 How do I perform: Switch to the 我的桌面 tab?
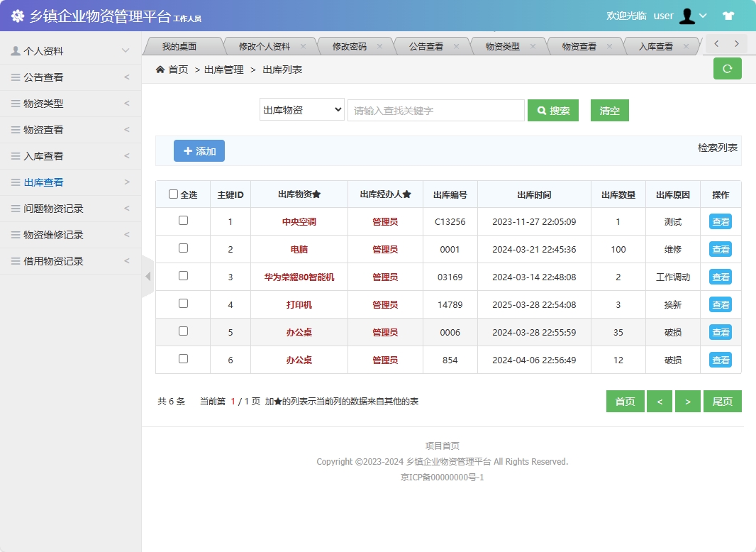click(x=182, y=45)
